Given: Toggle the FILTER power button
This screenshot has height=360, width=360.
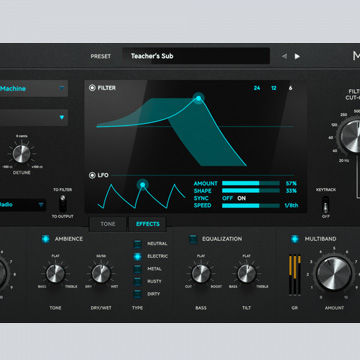Looking at the screenshot, I should [92, 88].
